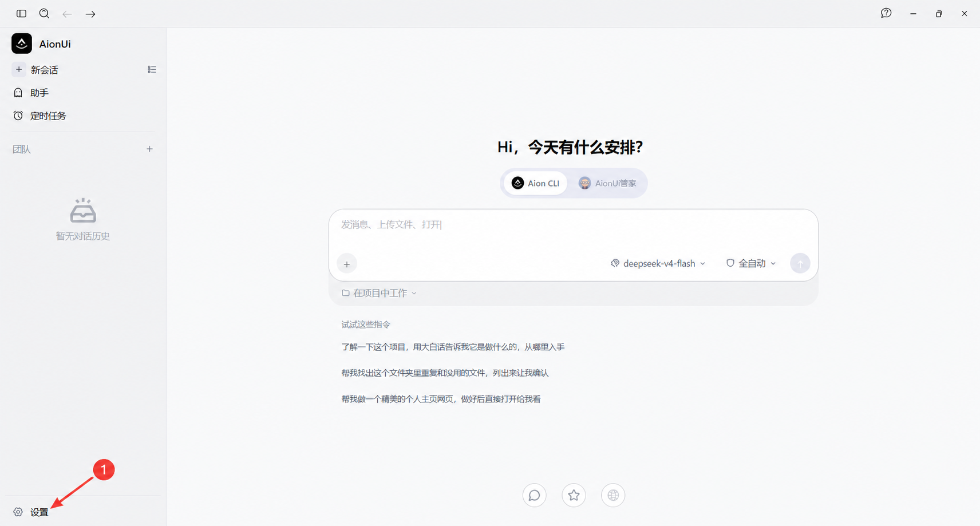Click the 团队 section label
Screen dimensions: 980x526
pyautogui.click(x=22, y=149)
